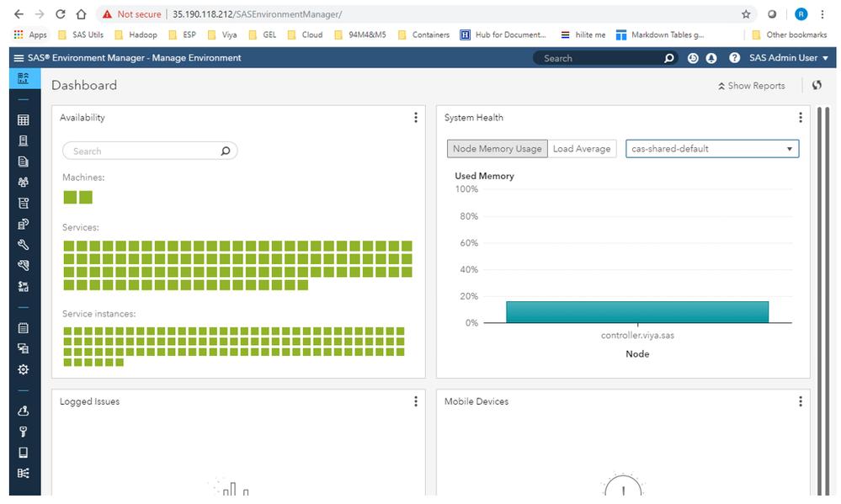Open the Users group icon in the sidebar

click(x=24, y=182)
